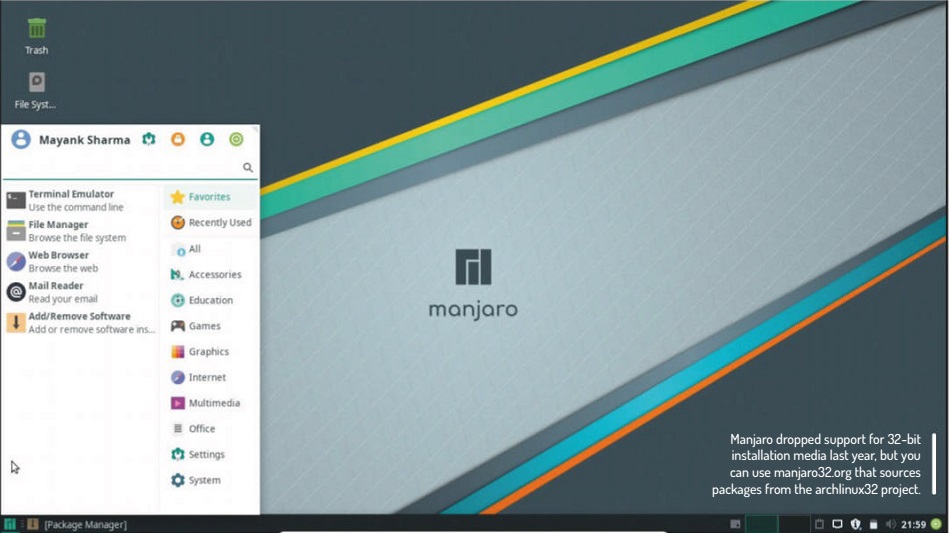The image size is (949, 533).
Task: Select the Recently Used category
Action: click(210, 223)
